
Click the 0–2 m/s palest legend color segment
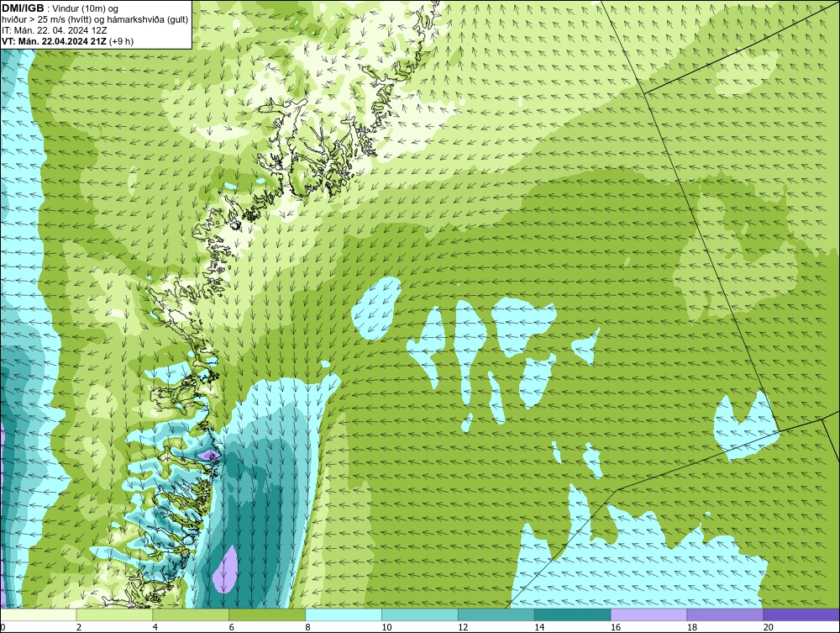click(39, 615)
